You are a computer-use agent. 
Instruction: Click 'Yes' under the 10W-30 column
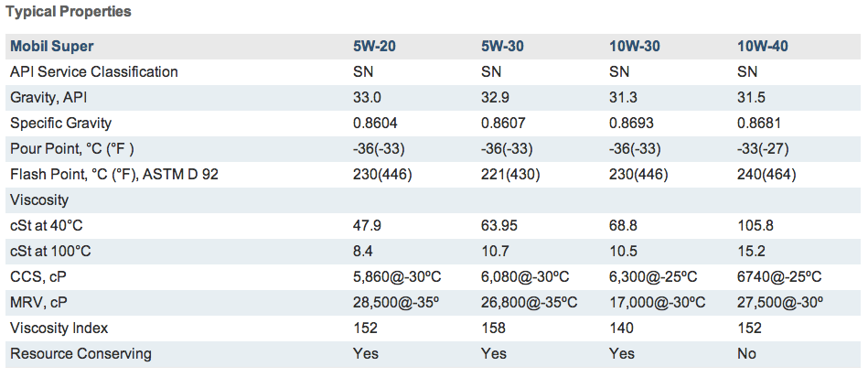(x=622, y=353)
